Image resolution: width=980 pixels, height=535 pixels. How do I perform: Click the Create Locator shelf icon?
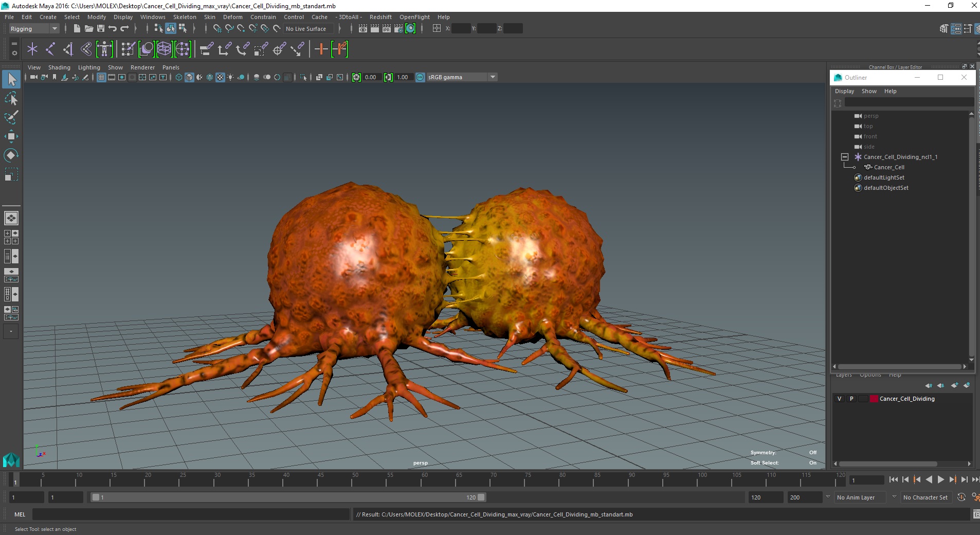coord(32,49)
